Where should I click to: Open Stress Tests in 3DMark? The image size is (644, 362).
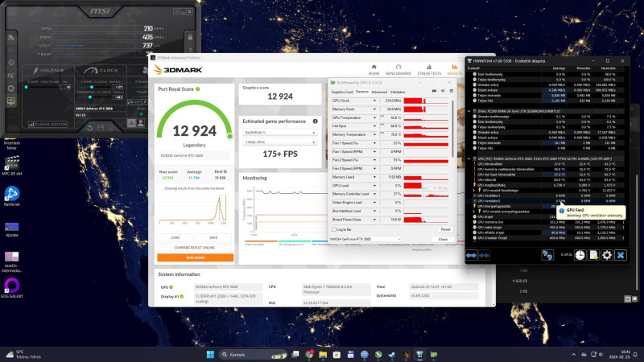click(429, 69)
